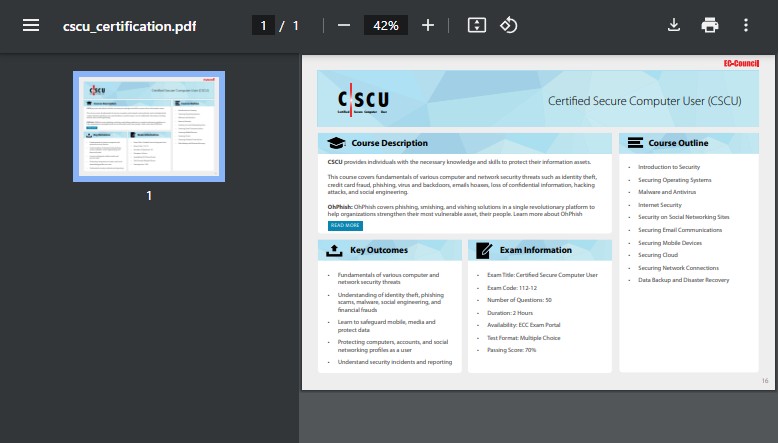
Task: Click the Key Outcomes heading
Action: point(379,250)
